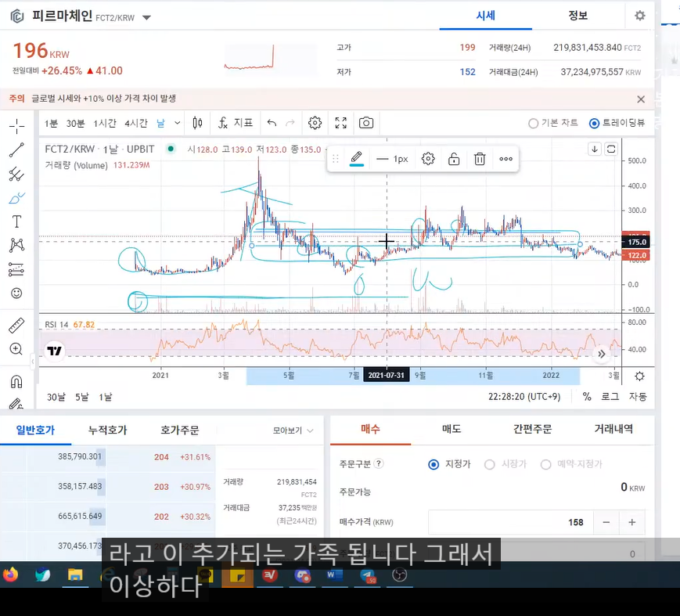Set chart interval to 30분
Viewport: 680px width, 616px height.
(x=75, y=123)
